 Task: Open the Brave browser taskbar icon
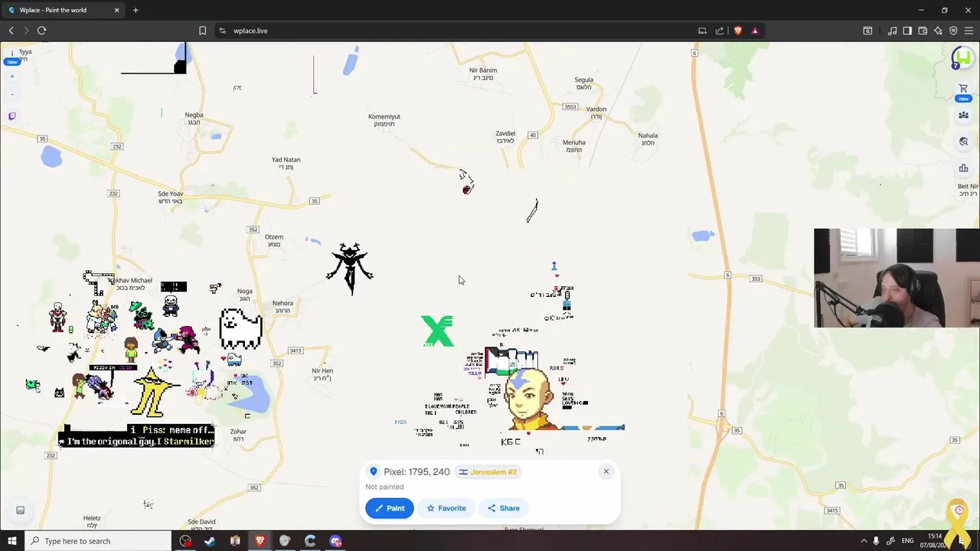(x=260, y=541)
